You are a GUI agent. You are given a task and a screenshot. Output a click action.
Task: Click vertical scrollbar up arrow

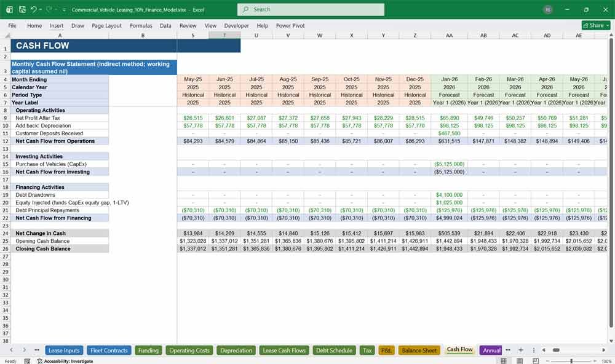[x=611, y=35]
